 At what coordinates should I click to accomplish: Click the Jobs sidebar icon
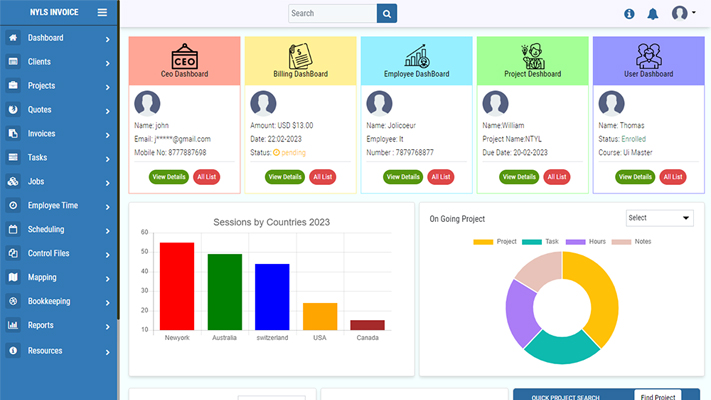point(13,181)
